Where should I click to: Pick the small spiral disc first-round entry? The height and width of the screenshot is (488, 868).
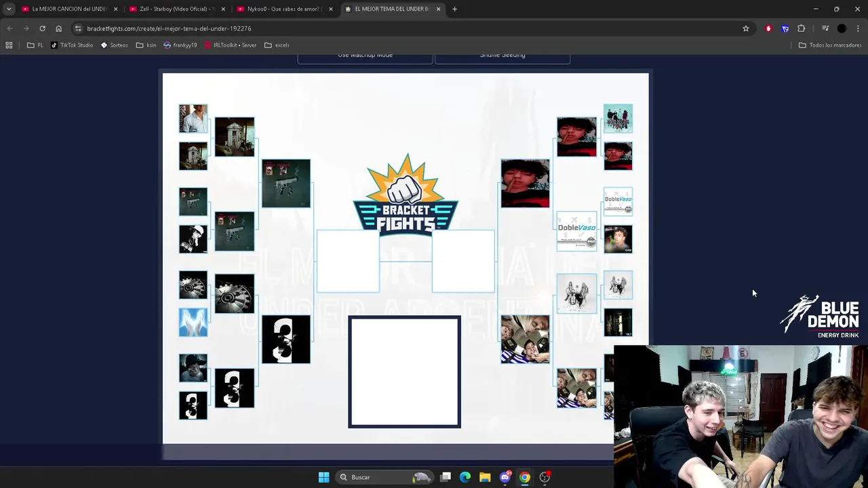193,285
